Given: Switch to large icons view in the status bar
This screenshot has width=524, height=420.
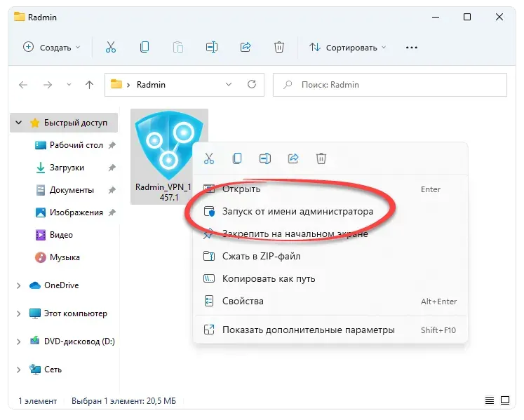Looking at the screenshot, I should [505, 400].
